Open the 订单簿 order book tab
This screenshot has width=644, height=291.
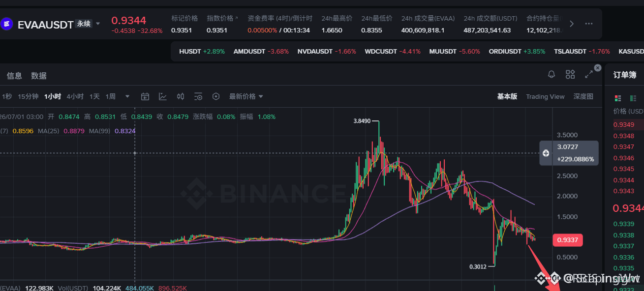(625, 75)
